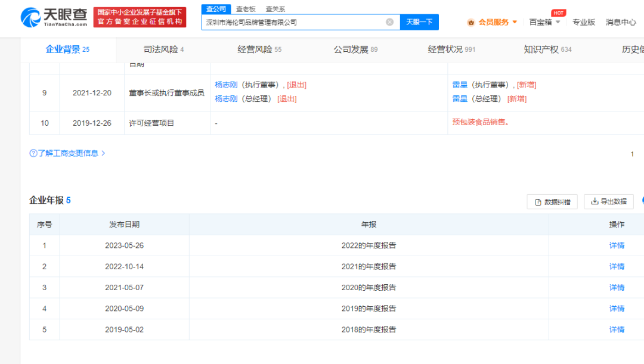Open 详情 for the 2020 annual report

coord(617,288)
